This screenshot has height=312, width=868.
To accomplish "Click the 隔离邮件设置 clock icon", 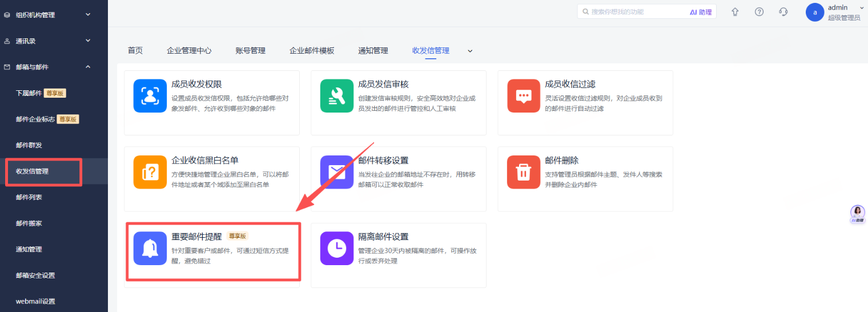I will pos(336,248).
